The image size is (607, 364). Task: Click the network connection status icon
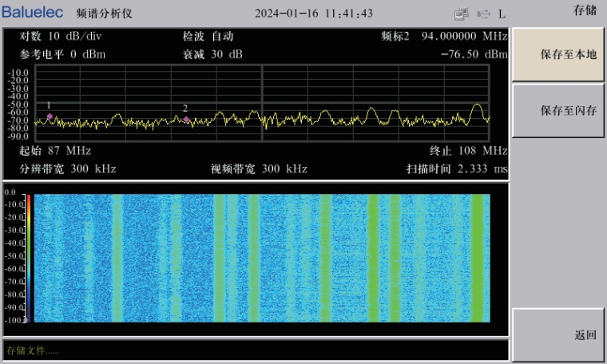(462, 14)
